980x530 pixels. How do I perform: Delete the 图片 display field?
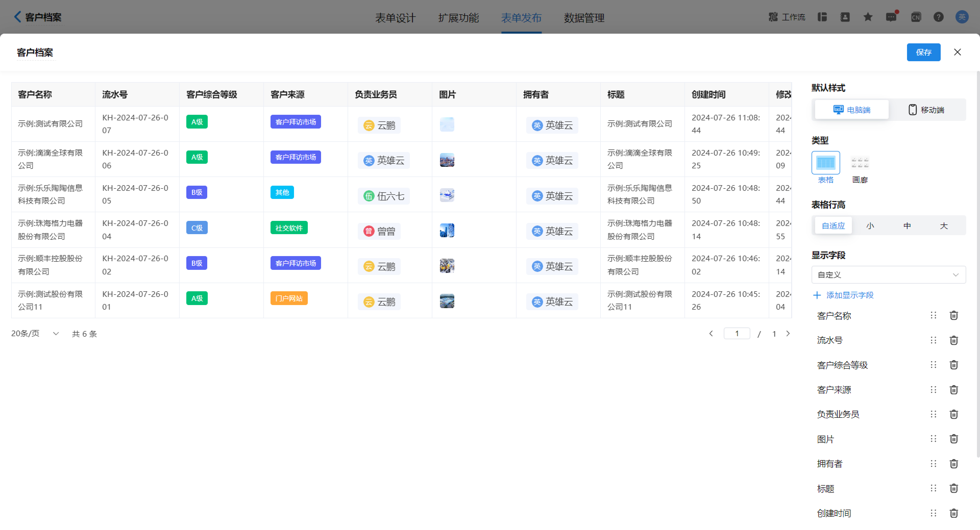pyautogui.click(x=953, y=439)
